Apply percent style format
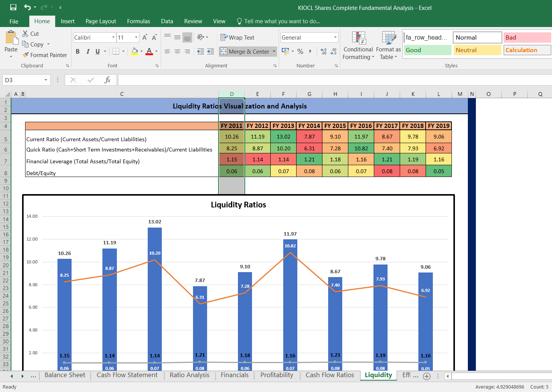Viewport: 552px width, 392px height. (x=300, y=51)
